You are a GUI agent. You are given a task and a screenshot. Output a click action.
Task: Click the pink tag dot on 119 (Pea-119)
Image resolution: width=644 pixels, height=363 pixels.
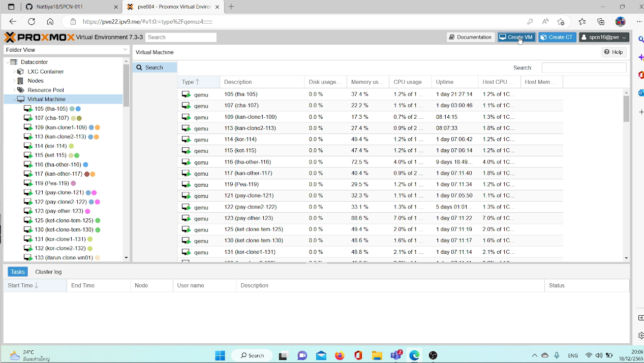point(74,183)
